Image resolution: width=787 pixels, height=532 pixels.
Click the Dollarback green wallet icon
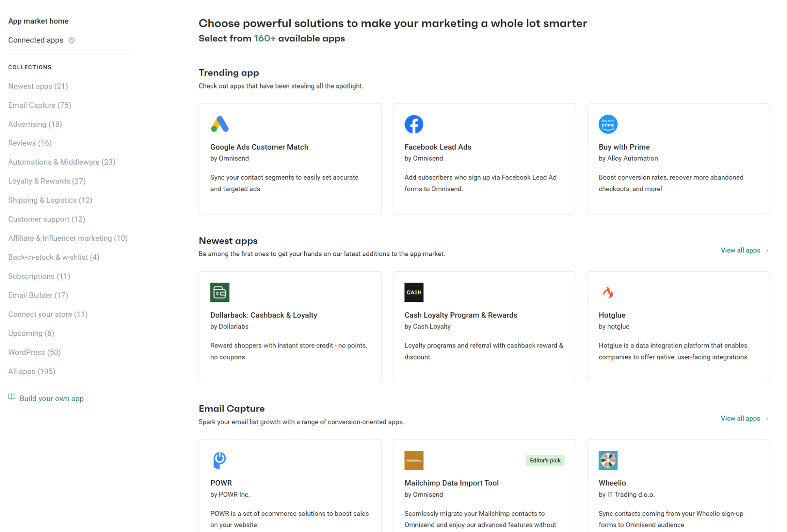click(x=219, y=292)
